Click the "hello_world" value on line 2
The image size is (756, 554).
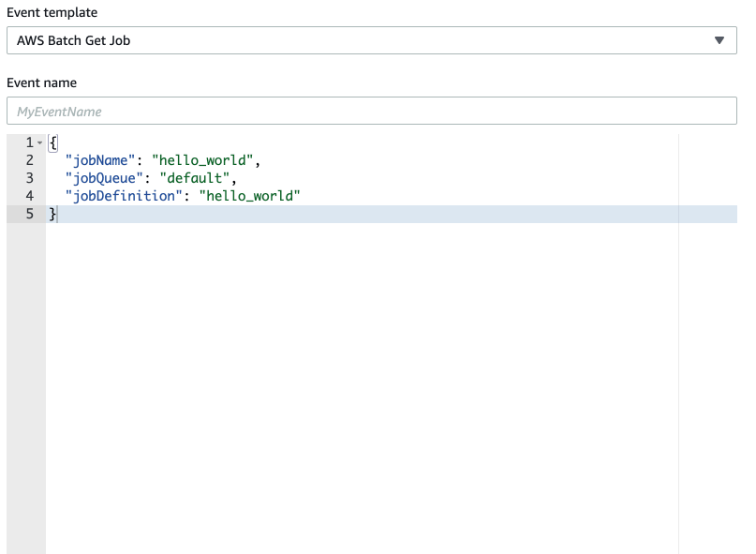pos(202,160)
